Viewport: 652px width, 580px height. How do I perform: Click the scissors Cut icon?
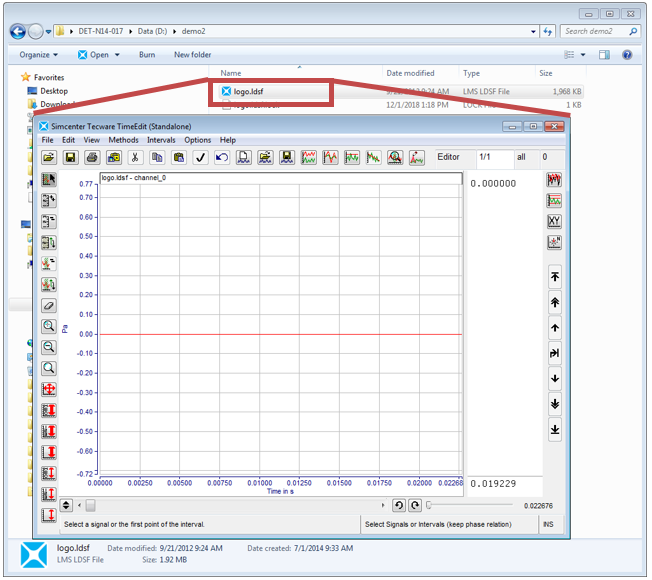click(x=135, y=158)
